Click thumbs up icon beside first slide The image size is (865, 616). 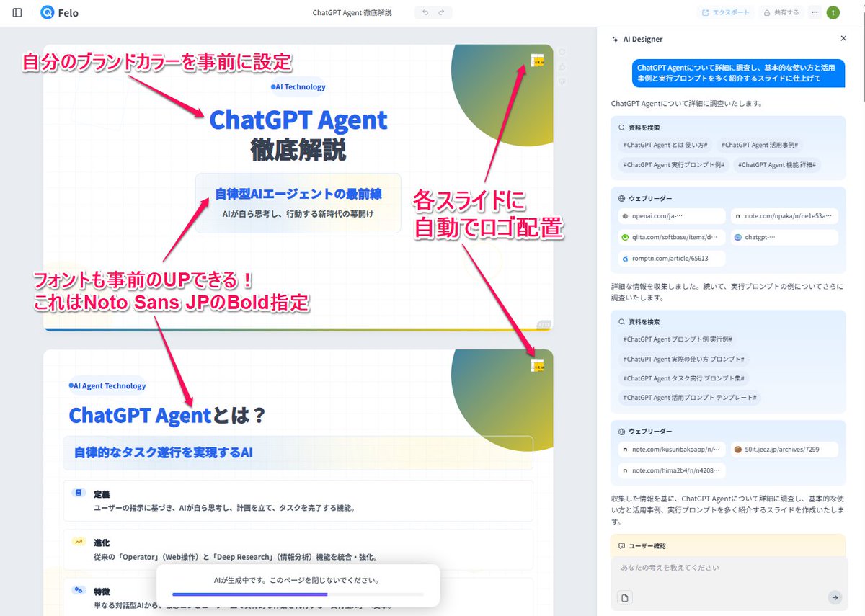pos(563,67)
